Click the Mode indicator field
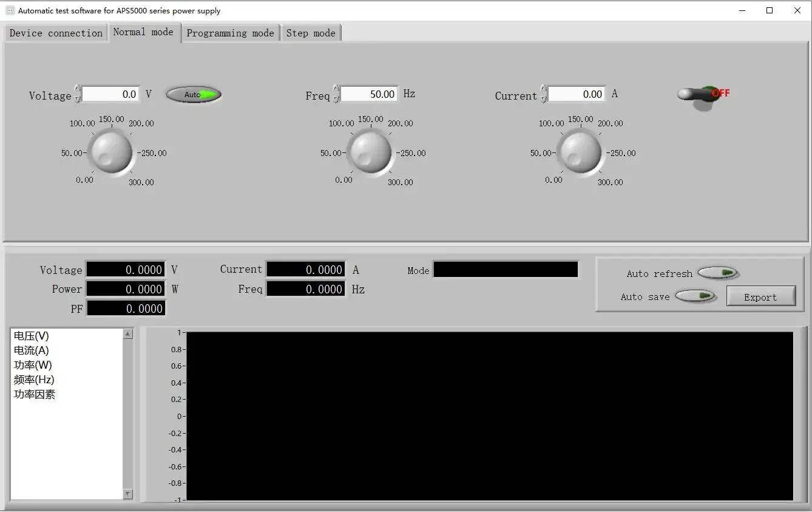The width and height of the screenshot is (812, 512). 506,270
